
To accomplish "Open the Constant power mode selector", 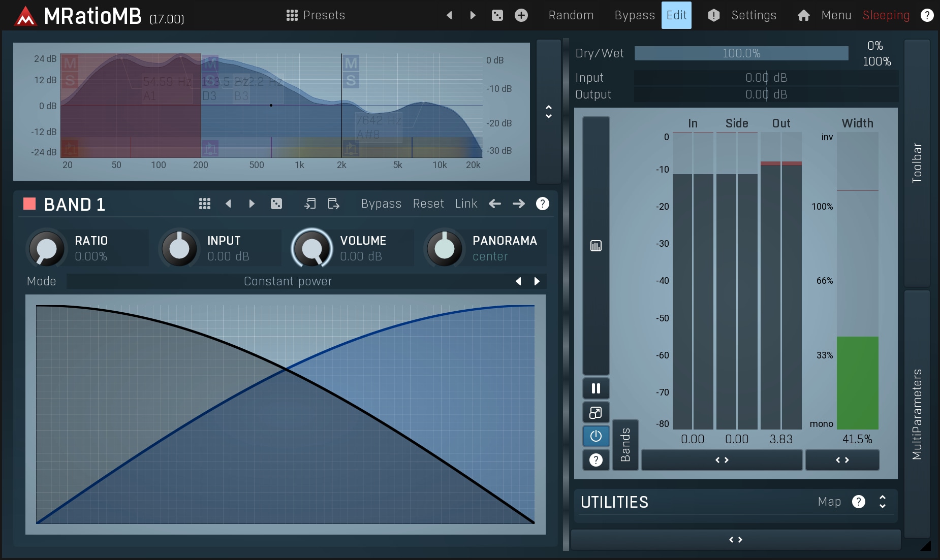I will pos(288,281).
